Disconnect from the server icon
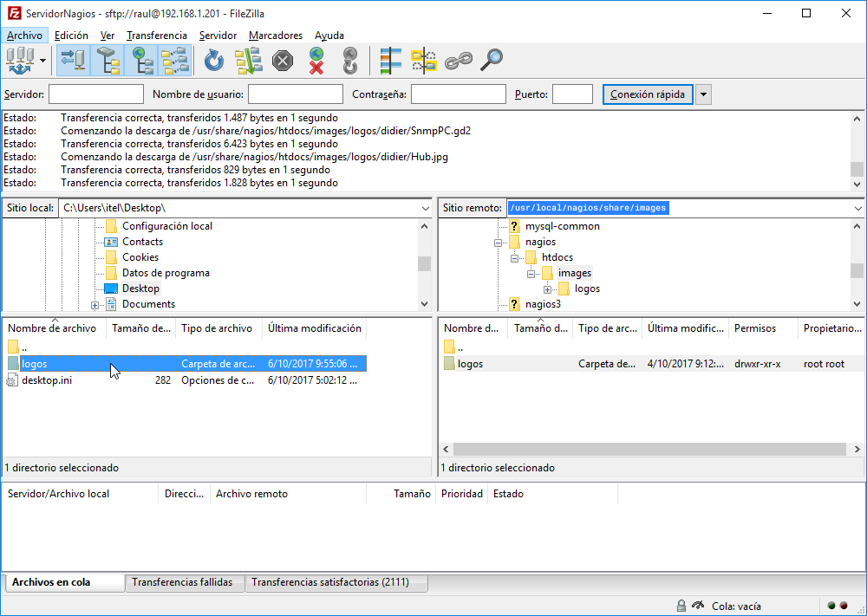The height and width of the screenshot is (616, 867). [x=316, y=61]
